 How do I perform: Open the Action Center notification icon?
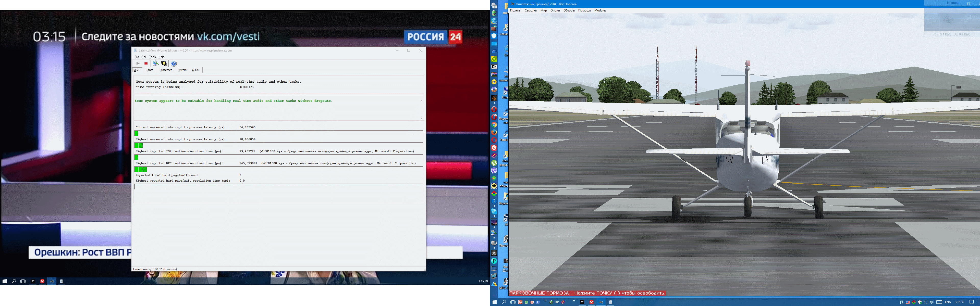[971, 302]
